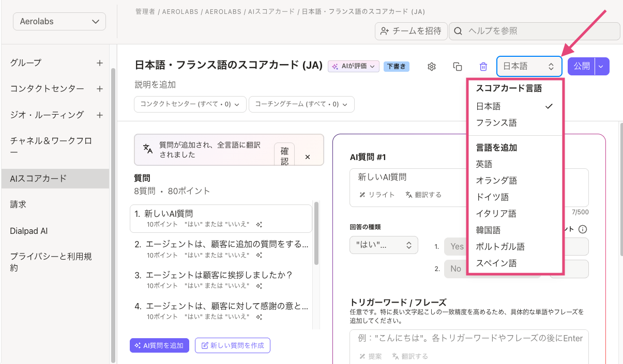Click the 公開 publish button
This screenshot has width=623, height=364.
click(582, 66)
